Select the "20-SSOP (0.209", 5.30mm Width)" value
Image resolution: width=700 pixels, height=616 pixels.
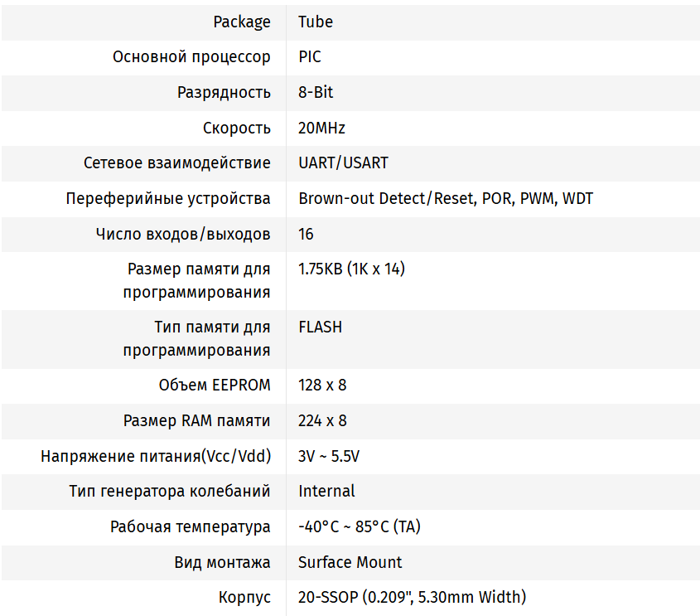412,598
